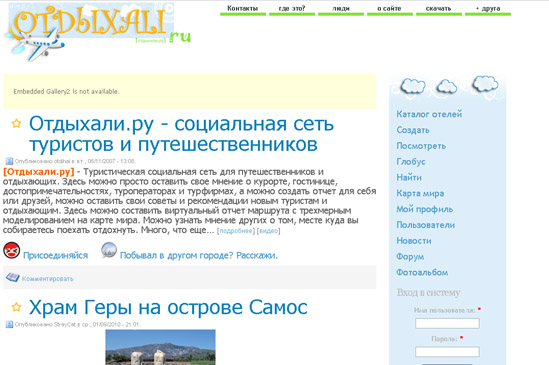
Task: Open the Фотоальбом sidebar link
Action: pyautogui.click(x=422, y=272)
